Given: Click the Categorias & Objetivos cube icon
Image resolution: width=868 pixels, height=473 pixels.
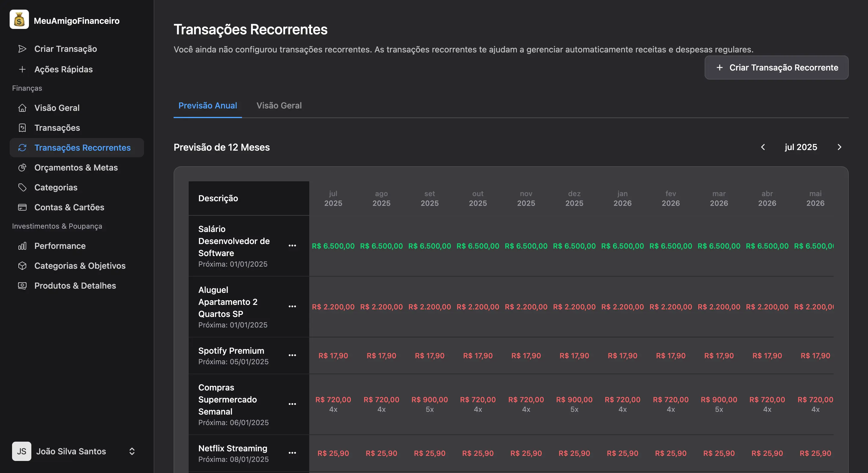Looking at the screenshot, I should 22,266.
